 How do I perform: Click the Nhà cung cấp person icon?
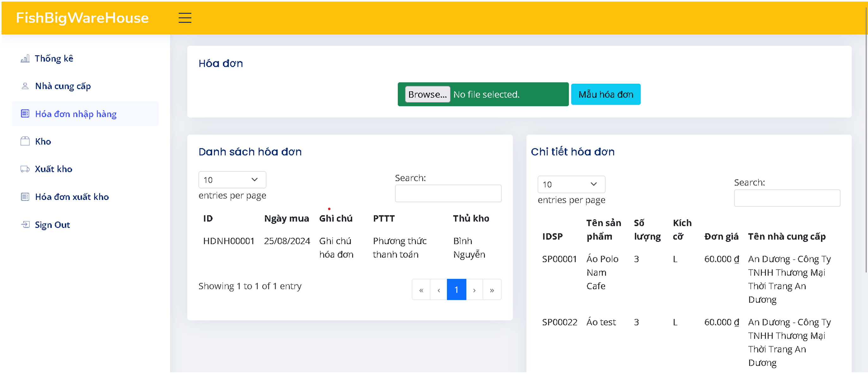tap(25, 86)
